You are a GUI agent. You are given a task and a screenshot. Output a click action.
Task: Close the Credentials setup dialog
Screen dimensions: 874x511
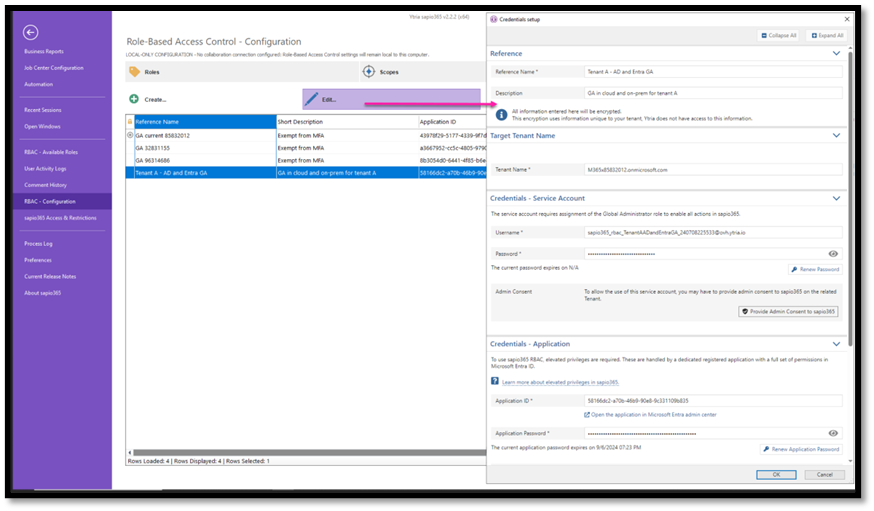pos(847,19)
